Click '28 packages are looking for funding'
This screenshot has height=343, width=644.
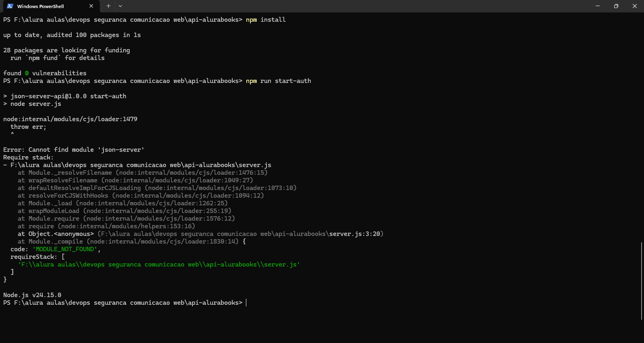click(x=66, y=50)
